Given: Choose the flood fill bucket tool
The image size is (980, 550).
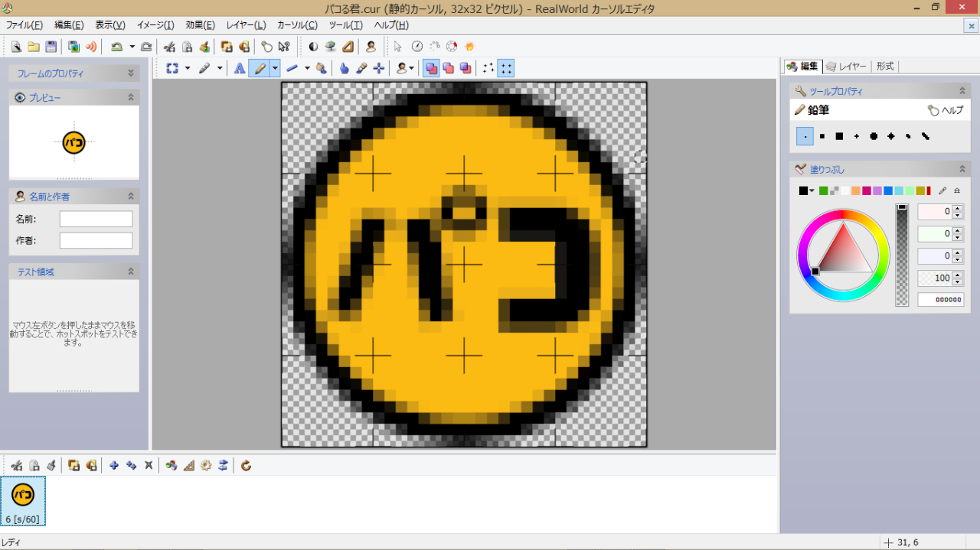Looking at the screenshot, I should click(x=322, y=68).
